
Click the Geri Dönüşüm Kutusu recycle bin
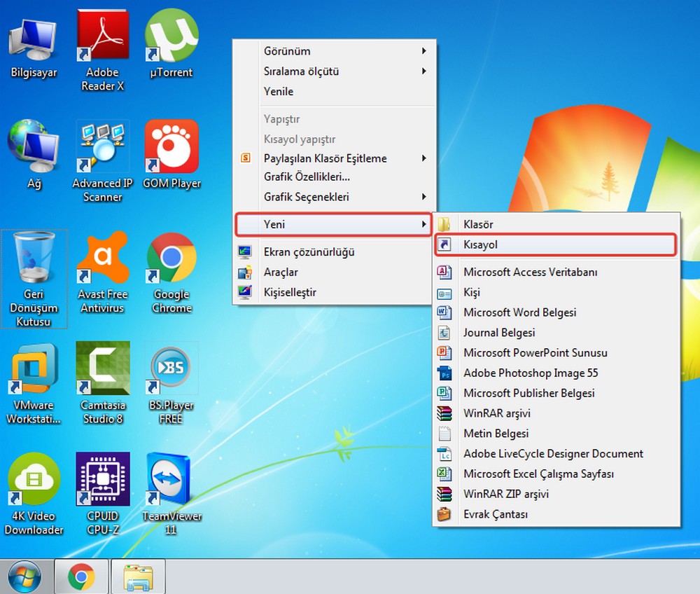click(34, 259)
